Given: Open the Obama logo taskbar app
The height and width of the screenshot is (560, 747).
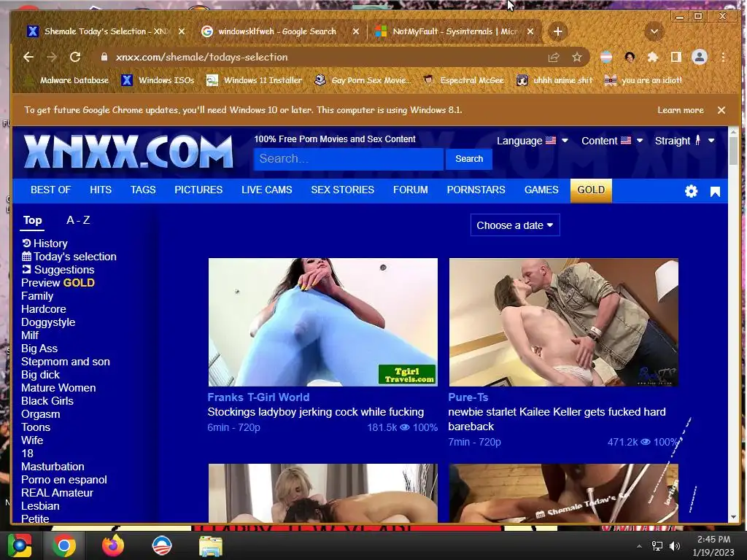Looking at the screenshot, I should (162, 545).
